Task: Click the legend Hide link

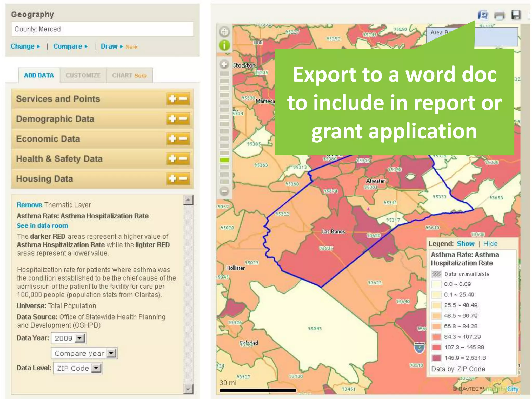Action: tap(490, 244)
